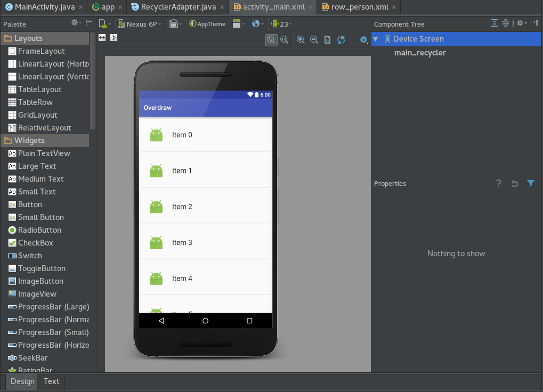The height and width of the screenshot is (392, 543).
Task: Click the zoom in magnifier icon
Action: [x=301, y=39]
